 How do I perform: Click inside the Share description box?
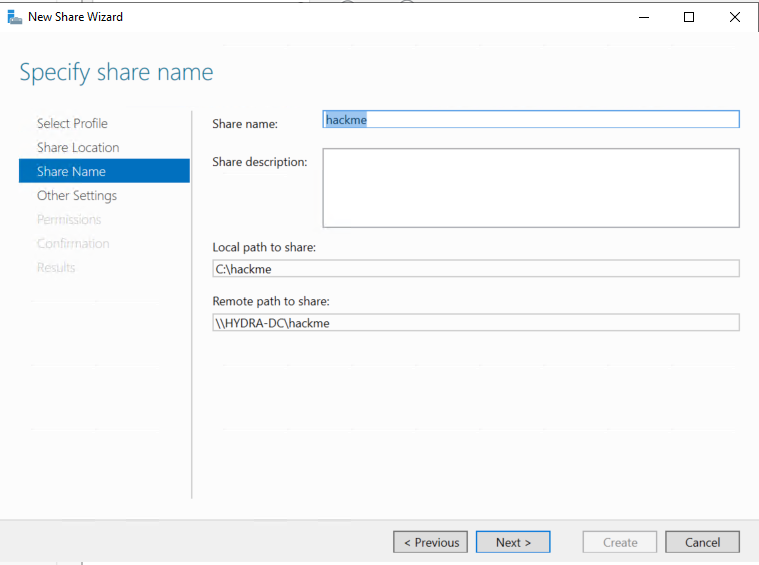point(530,188)
